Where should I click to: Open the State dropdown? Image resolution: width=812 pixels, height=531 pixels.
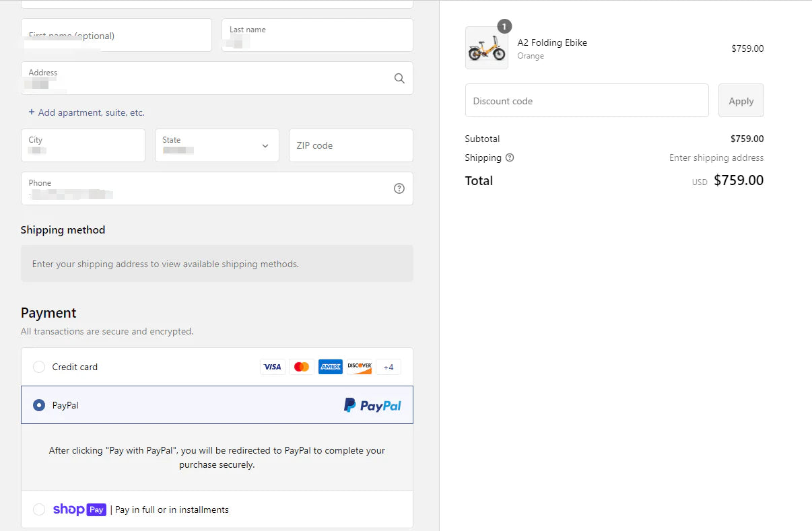tap(217, 145)
